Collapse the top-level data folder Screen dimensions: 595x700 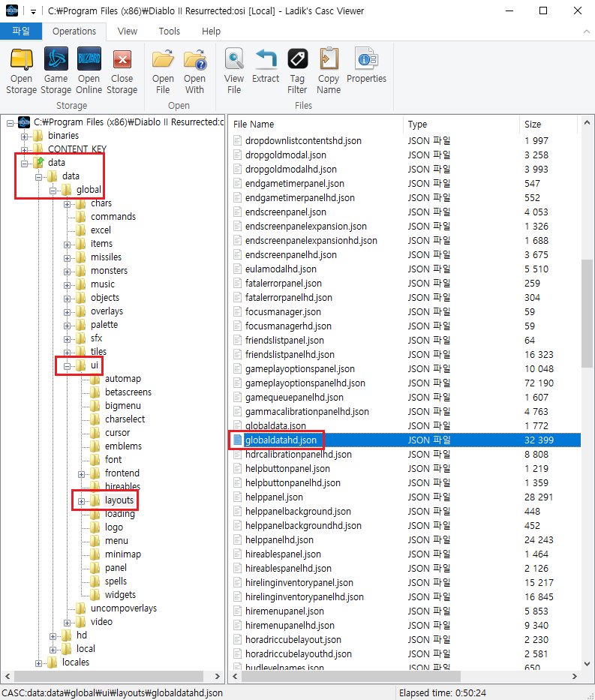(x=24, y=164)
